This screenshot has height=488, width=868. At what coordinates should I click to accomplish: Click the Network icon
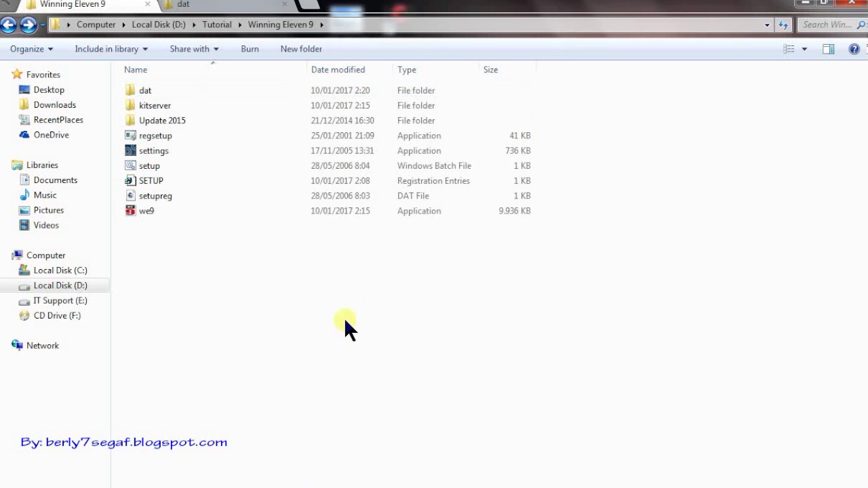coord(17,345)
